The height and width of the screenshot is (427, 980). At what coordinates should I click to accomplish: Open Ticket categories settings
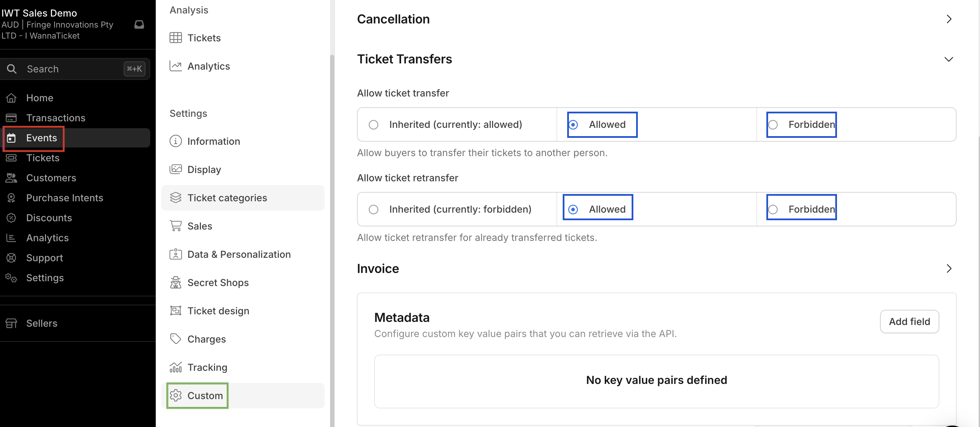coord(227,198)
